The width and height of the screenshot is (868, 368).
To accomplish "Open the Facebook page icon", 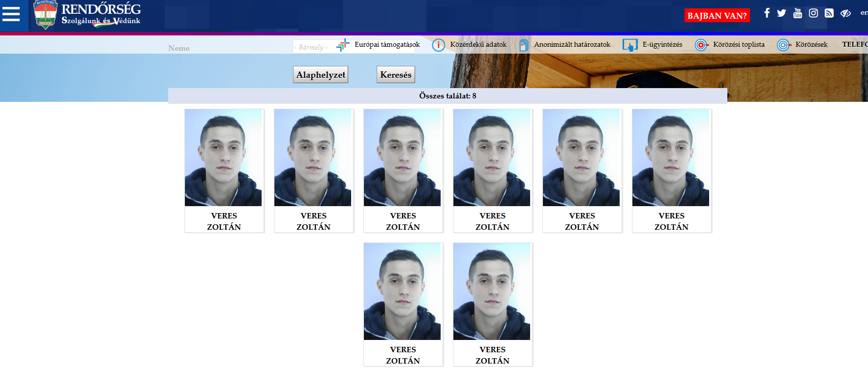I will click(x=767, y=13).
